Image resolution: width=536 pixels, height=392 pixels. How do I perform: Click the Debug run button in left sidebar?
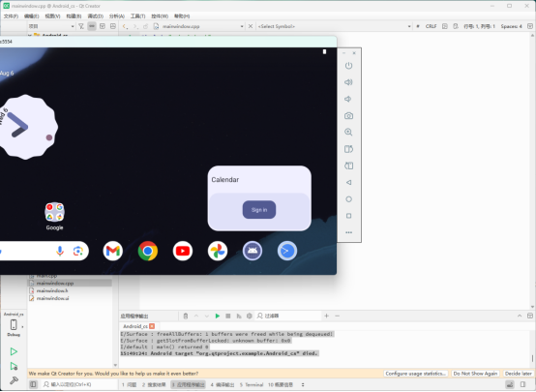point(14,366)
